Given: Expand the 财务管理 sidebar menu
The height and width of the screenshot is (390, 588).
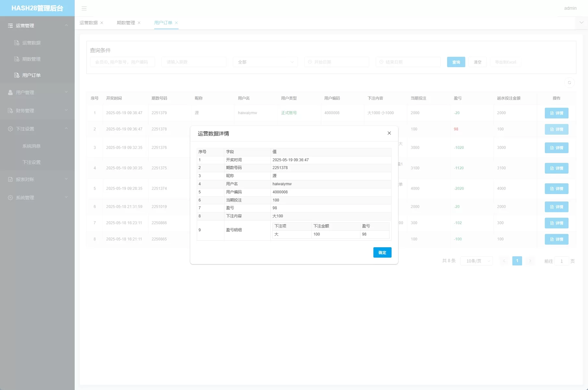Looking at the screenshot, I should (37, 111).
